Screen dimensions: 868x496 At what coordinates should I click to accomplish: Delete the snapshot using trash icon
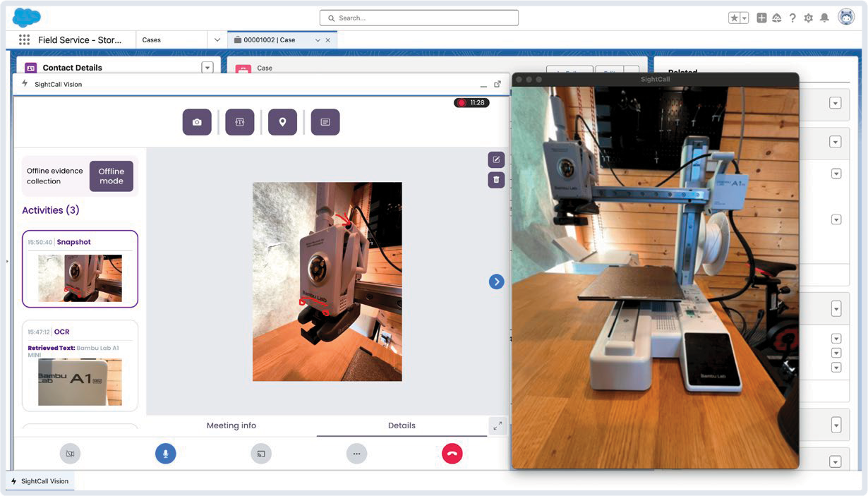pyautogui.click(x=496, y=180)
